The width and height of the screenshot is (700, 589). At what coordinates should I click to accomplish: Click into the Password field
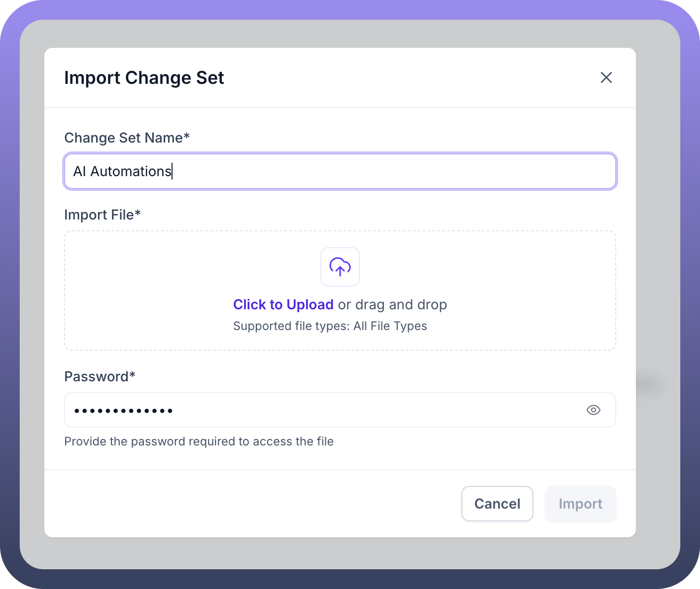click(345, 410)
